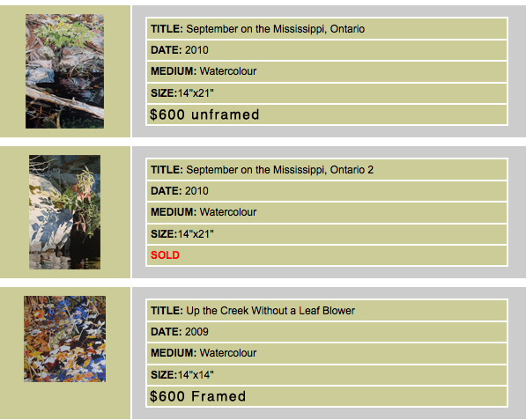
Task: Click the DATE 2010 row of first painting
Action: coord(327,50)
